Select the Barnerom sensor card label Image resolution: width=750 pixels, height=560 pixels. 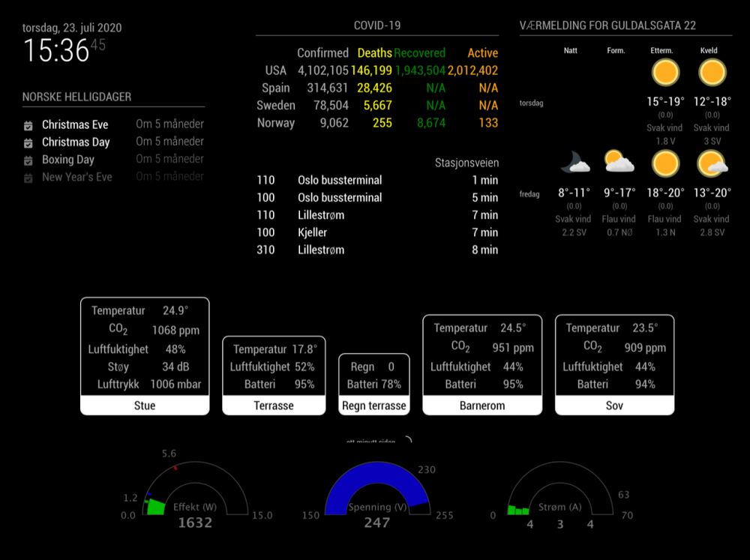(482, 406)
